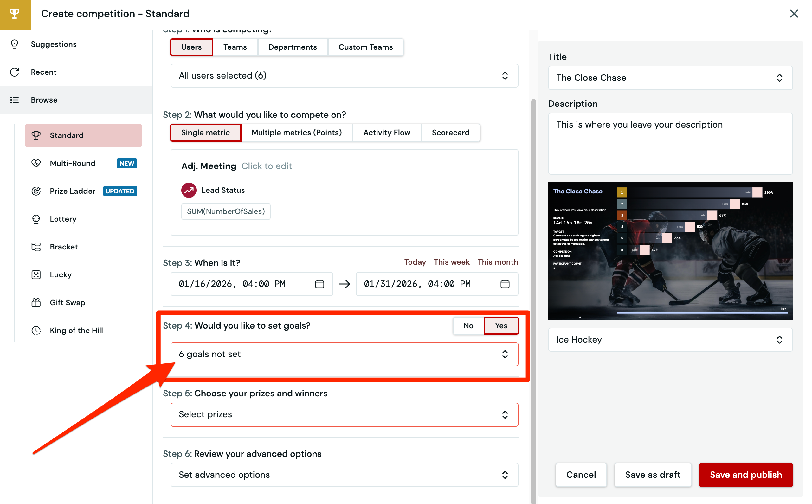Open the Select prizes dropdown

pos(344,414)
